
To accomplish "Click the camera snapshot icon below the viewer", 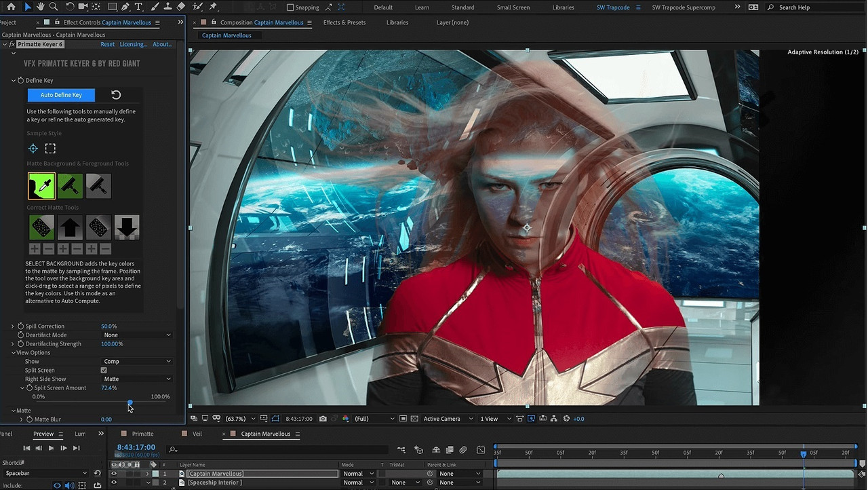I will coord(323,419).
